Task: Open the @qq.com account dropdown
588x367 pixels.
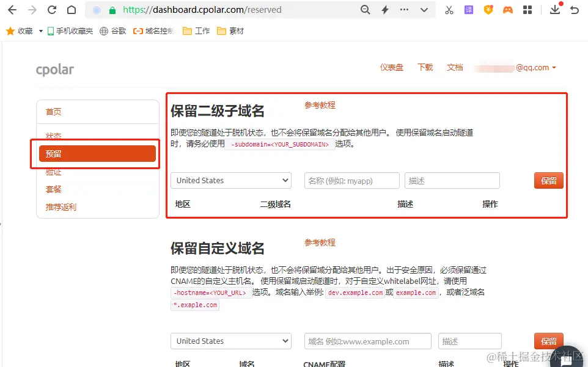Action: [516, 68]
